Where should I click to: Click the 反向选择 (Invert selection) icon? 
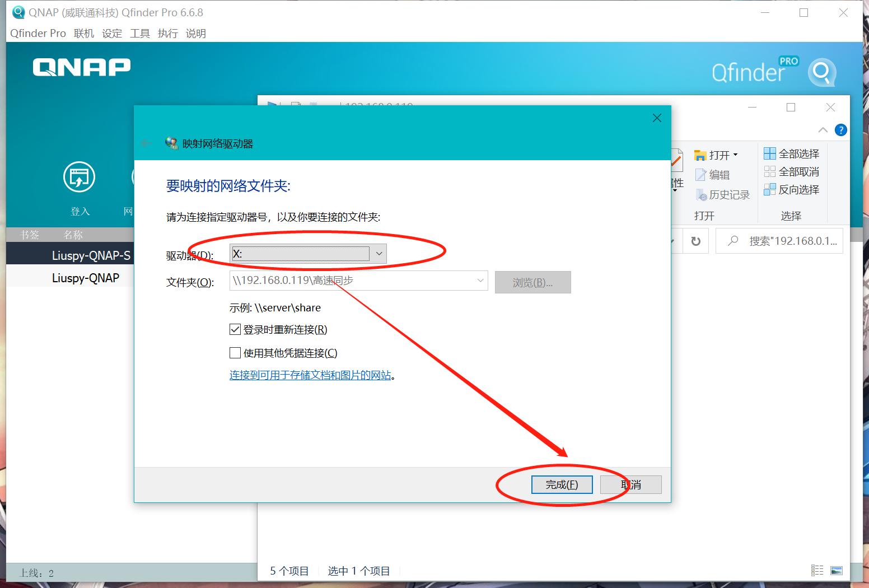(792, 190)
